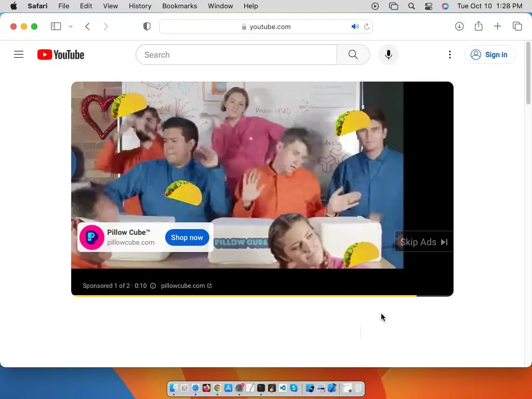Open System Settings from the Dock

tap(239, 388)
